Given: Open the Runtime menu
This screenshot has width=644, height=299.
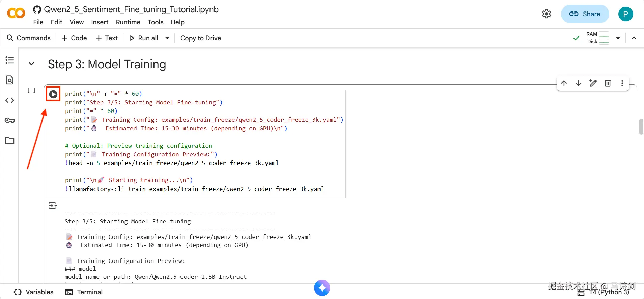Looking at the screenshot, I should pyautogui.click(x=128, y=22).
